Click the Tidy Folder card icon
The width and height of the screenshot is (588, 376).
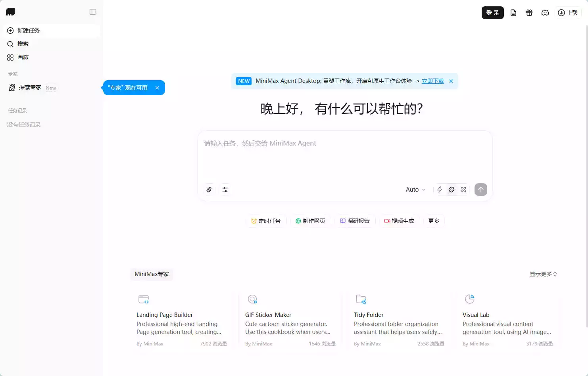tap(361, 299)
